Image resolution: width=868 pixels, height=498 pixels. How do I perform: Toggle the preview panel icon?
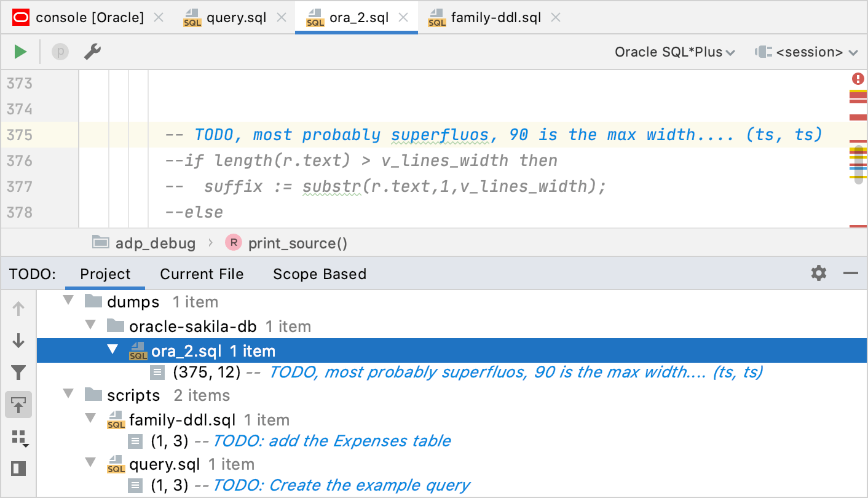click(x=18, y=469)
